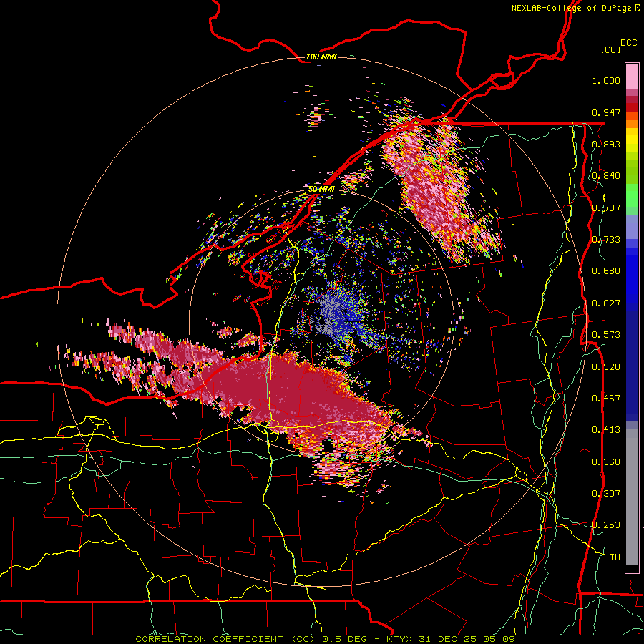Select the 0.467 scale value
The height and width of the screenshot is (644, 644).
[606, 399]
